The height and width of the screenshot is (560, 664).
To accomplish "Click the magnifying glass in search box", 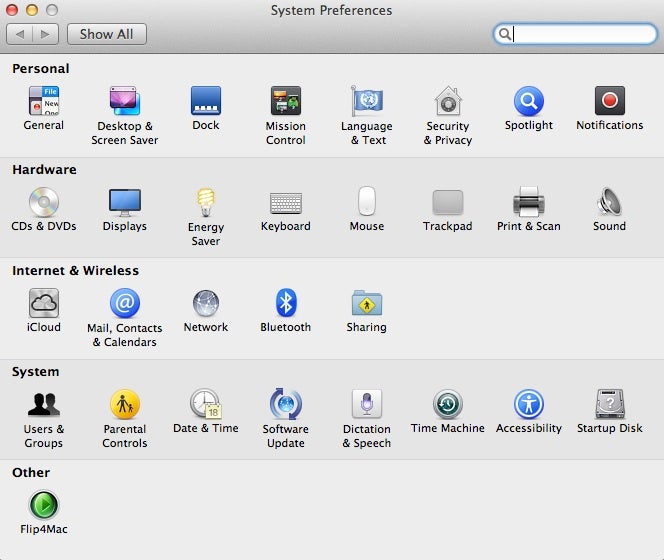I will (x=506, y=34).
